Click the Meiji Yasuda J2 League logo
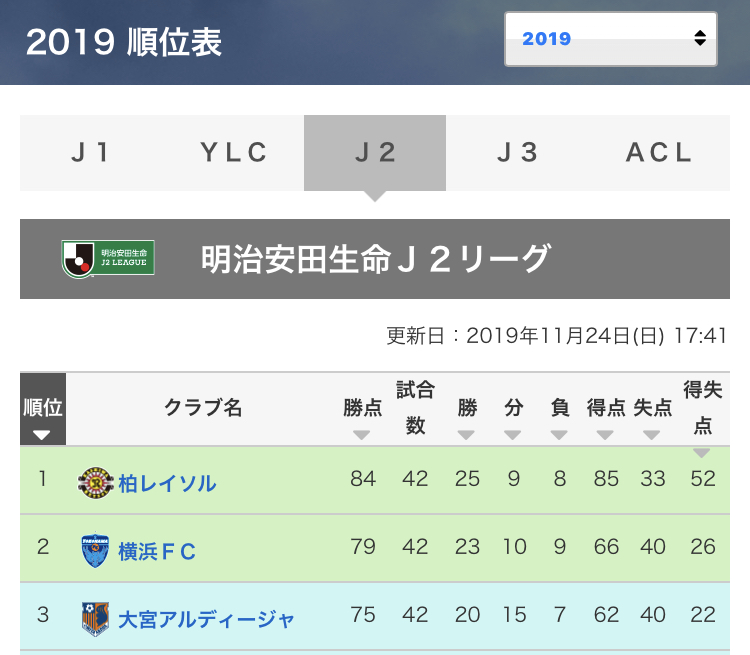This screenshot has height=655, width=750. (x=108, y=259)
